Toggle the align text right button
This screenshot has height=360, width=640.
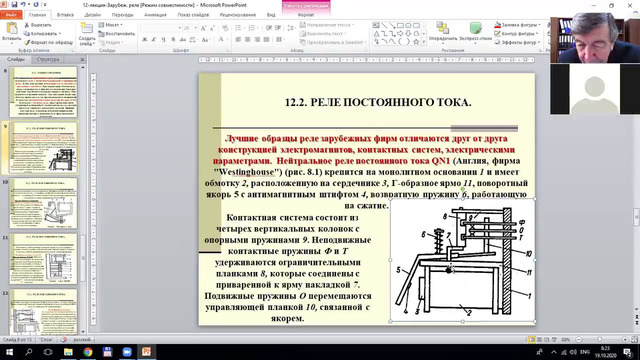257,40
